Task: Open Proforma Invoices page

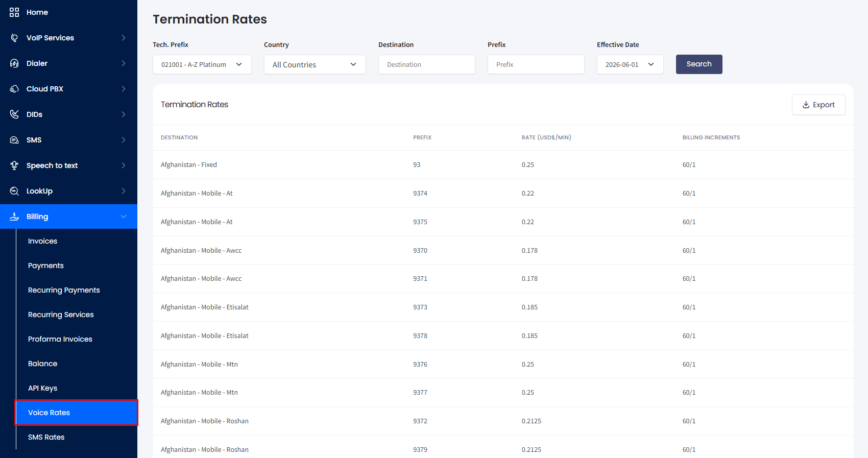Action: [x=60, y=339]
